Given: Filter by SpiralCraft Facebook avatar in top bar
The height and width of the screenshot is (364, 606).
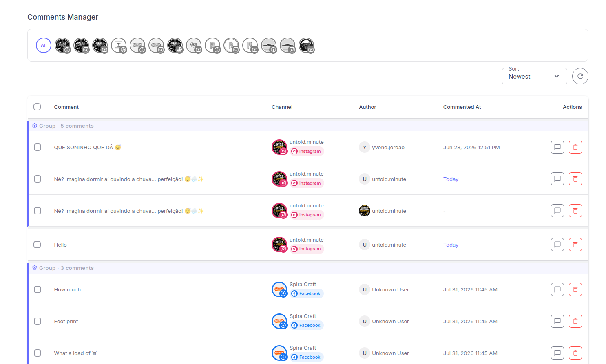Looking at the screenshot, I should pyautogui.click(x=137, y=45).
